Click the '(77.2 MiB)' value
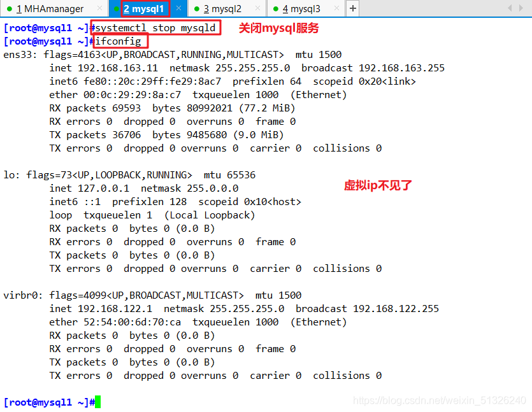The width and height of the screenshot is (532, 412). pos(267,108)
